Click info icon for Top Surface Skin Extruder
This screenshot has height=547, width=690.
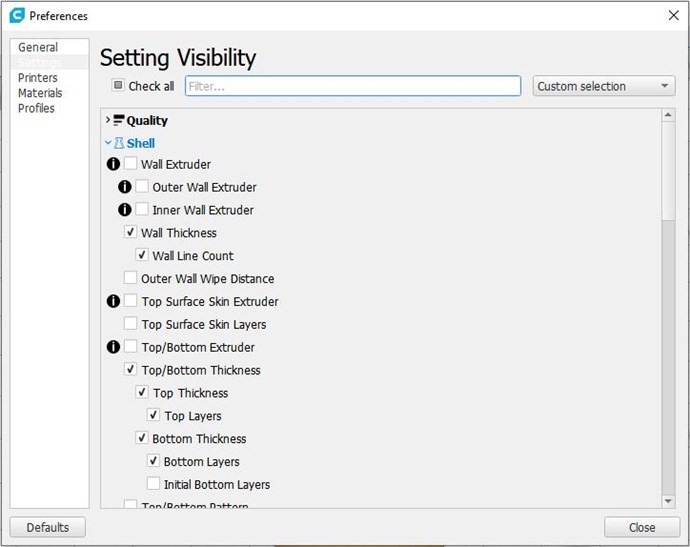113,301
